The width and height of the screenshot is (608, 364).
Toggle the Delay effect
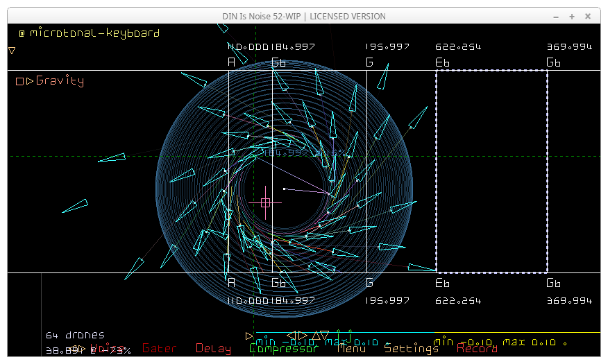tap(213, 349)
